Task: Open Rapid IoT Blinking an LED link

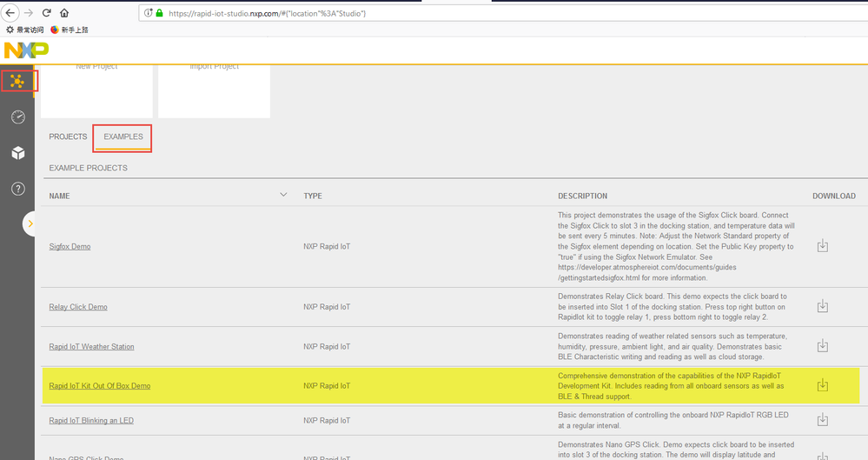Action: pos(91,421)
